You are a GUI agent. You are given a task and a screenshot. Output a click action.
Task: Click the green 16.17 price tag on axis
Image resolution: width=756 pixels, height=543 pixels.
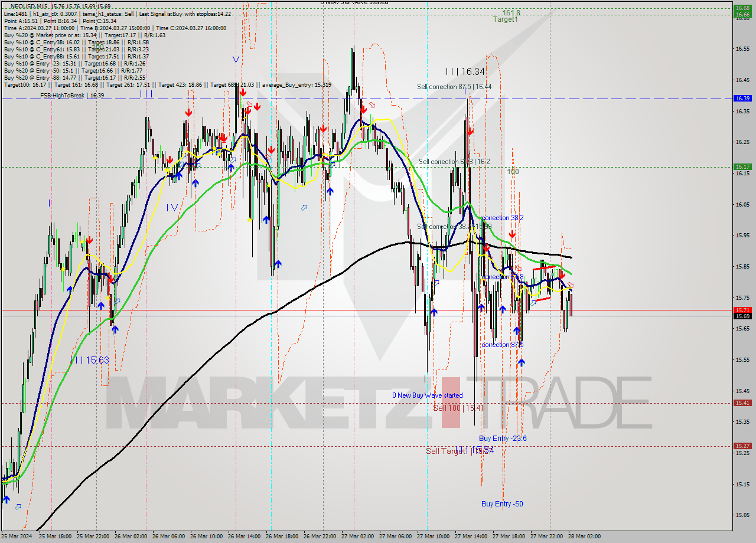[742, 167]
